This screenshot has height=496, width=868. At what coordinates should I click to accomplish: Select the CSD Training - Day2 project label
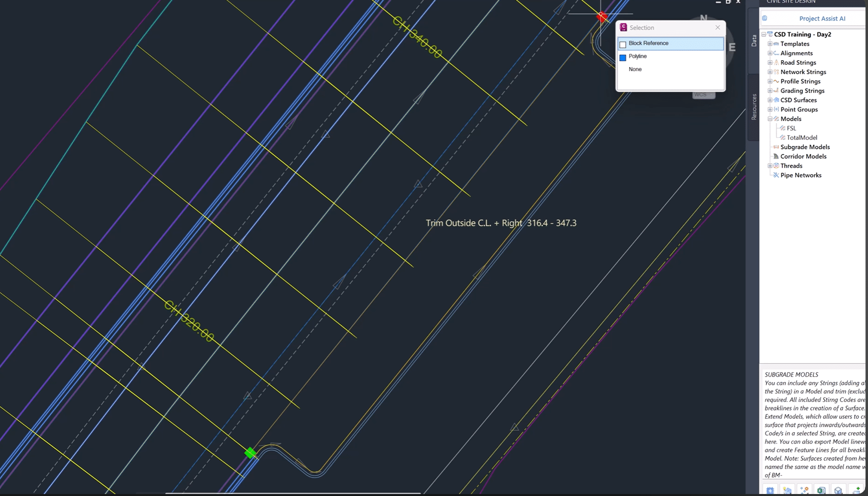tap(802, 34)
